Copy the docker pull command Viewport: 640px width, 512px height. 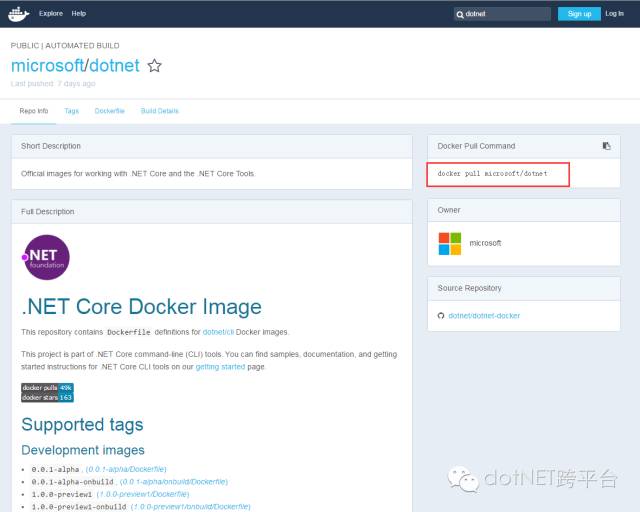[x=607, y=146]
